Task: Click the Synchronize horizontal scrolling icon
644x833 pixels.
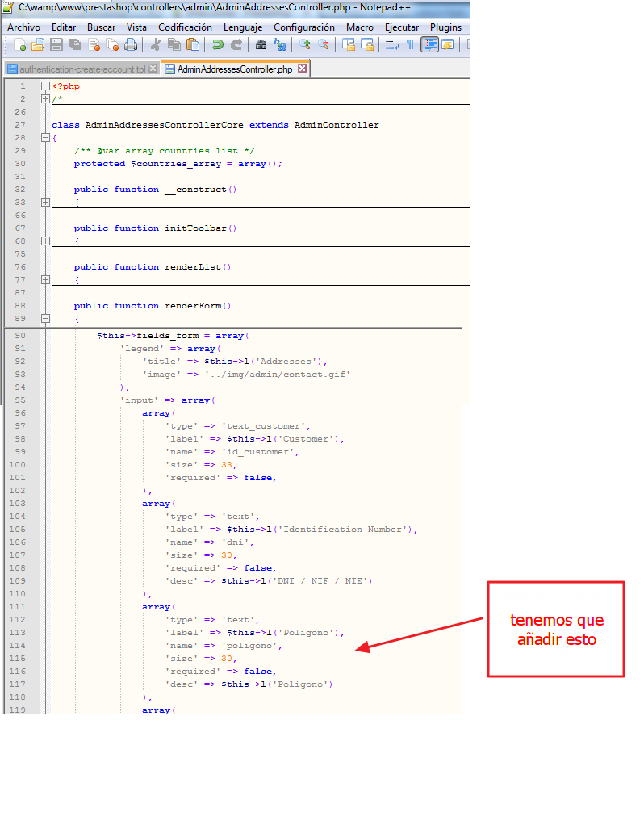Action: tap(366, 44)
